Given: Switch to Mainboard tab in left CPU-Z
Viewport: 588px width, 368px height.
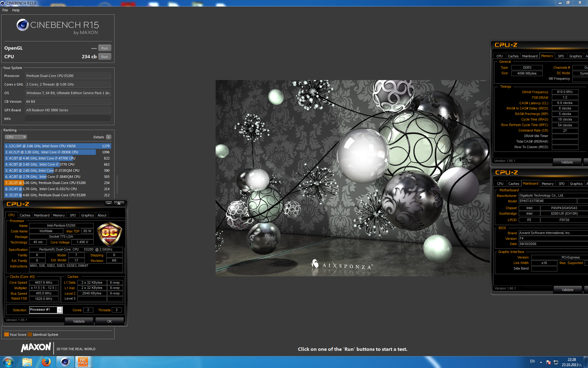Looking at the screenshot, I should 42,215.
